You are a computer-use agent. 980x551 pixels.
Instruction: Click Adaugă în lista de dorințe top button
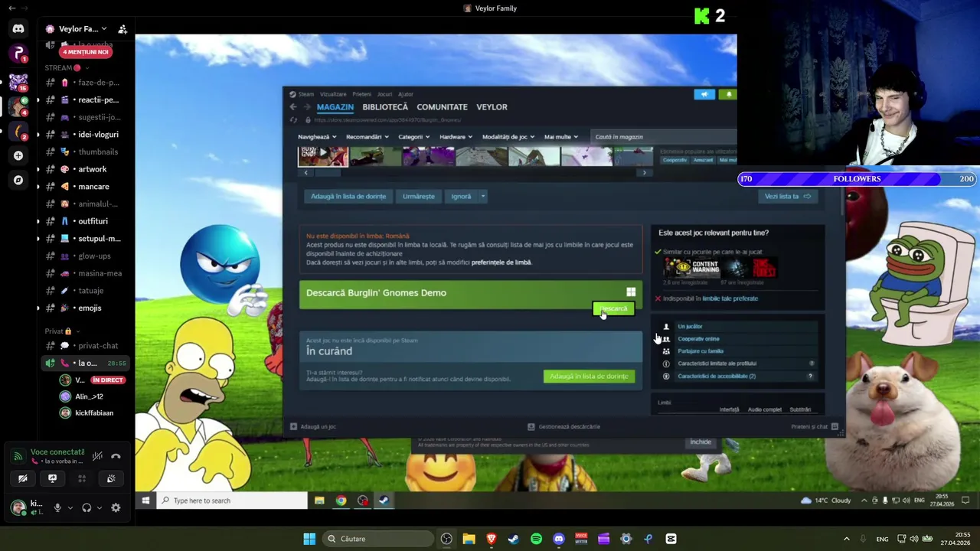pyautogui.click(x=348, y=197)
